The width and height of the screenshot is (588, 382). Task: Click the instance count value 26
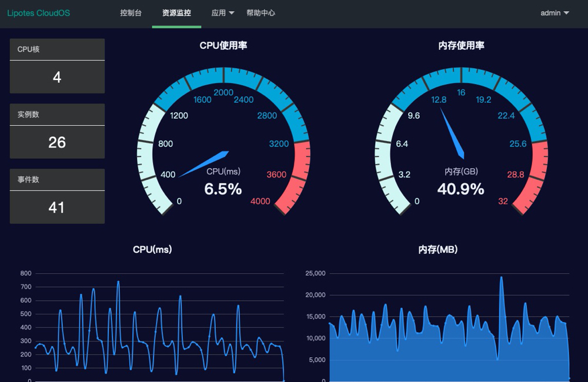click(57, 142)
